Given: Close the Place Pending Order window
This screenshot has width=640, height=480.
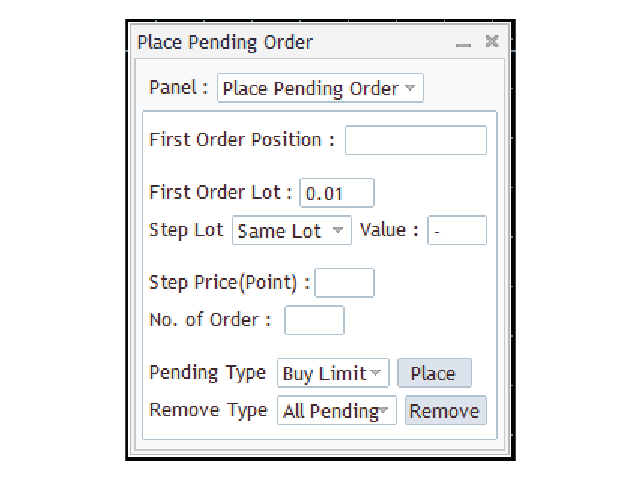Looking at the screenshot, I should (491, 41).
